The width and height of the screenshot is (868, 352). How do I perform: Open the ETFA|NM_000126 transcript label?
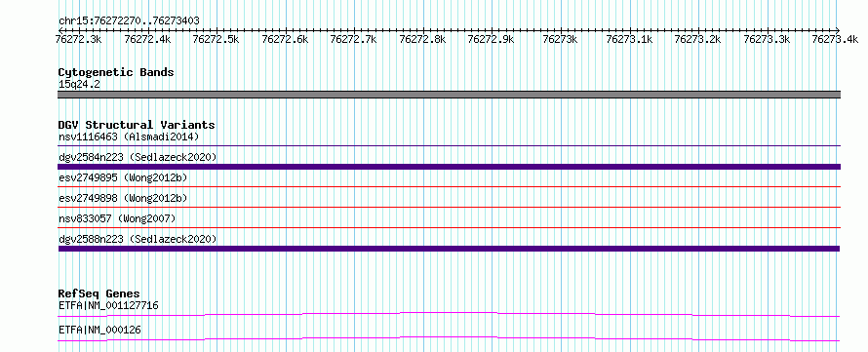(99, 330)
